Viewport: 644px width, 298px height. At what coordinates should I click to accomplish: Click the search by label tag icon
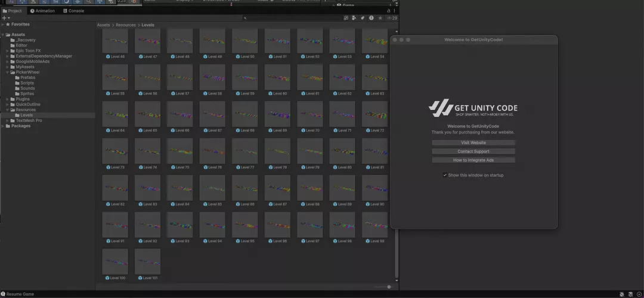coord(363,18)
